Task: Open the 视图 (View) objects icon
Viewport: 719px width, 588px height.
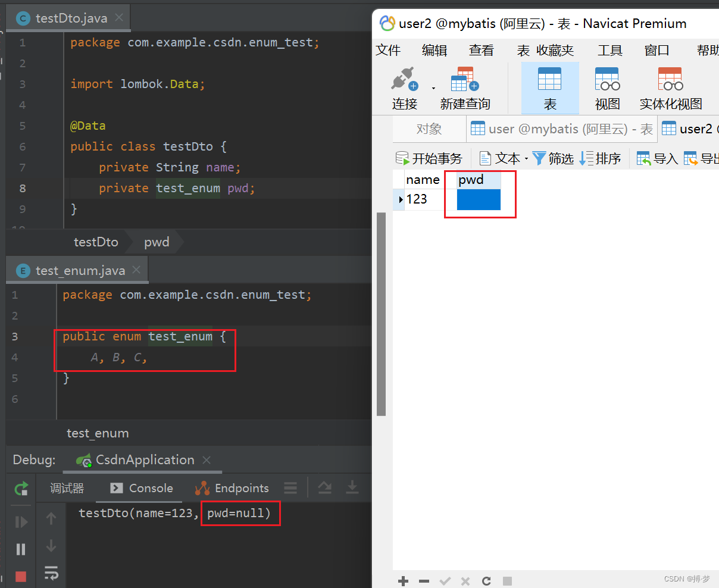Action: (x=607, y=88)
